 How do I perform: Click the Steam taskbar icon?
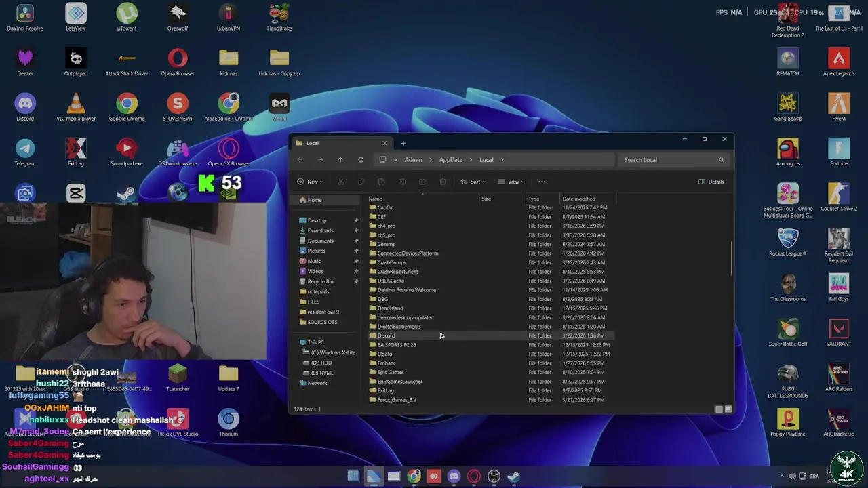coord(514,476)
